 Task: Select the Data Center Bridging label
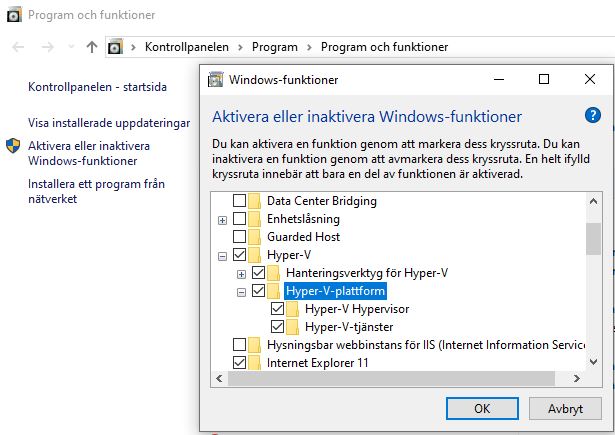coord(322,201)
